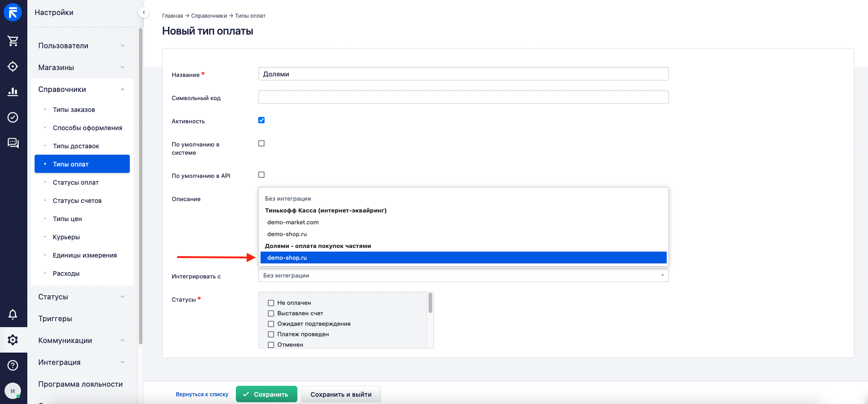Open the Интегрировать с dropdown
The width and height of the screenshot is (868, 404).
click(463, 275)
